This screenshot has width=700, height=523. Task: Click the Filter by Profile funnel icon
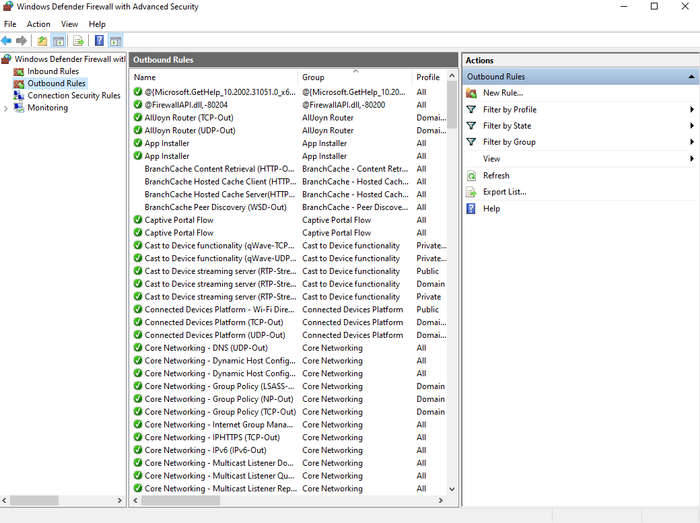coord(471,109)
